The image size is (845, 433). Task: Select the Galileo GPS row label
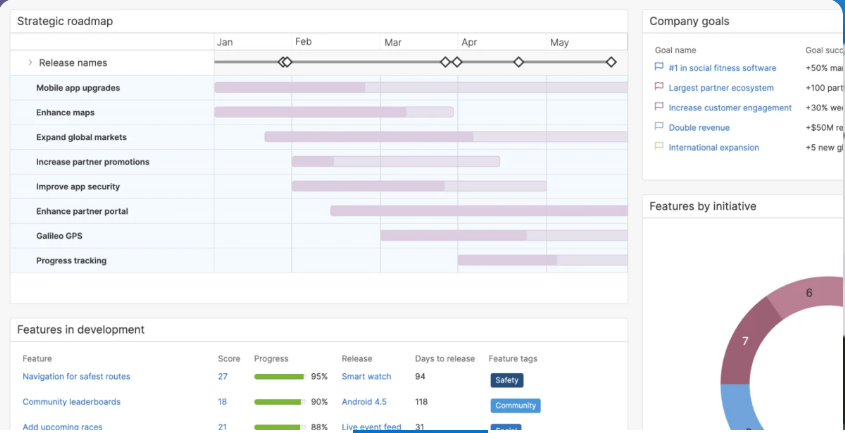pyautogui.click(x=59, y=236)
